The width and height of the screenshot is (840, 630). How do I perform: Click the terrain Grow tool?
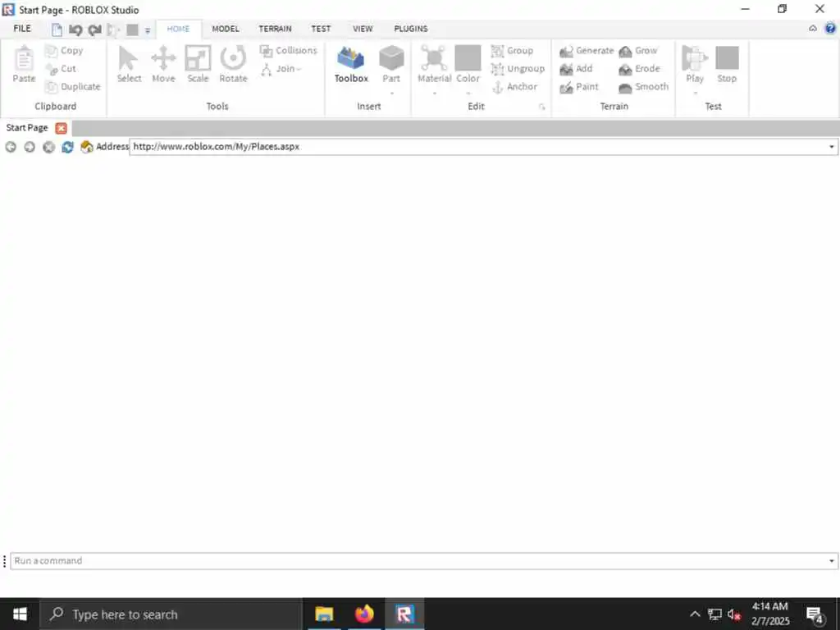point(637,50)
